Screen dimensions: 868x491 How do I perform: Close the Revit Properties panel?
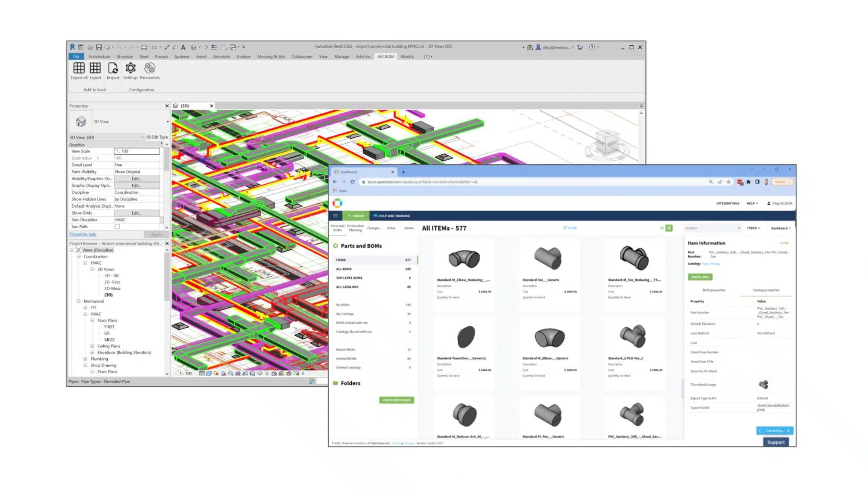pyautogui.click(x=167, y=106)
